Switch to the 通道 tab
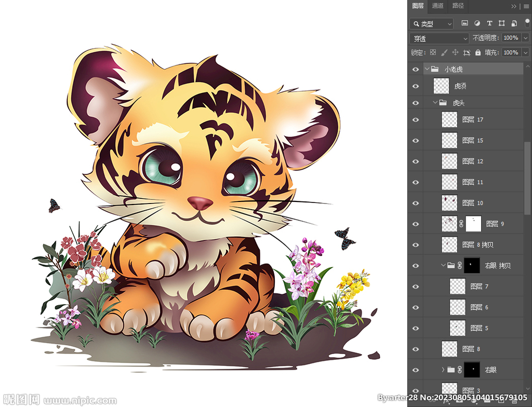Screen dimensions: 532x407 pos(438,6)
